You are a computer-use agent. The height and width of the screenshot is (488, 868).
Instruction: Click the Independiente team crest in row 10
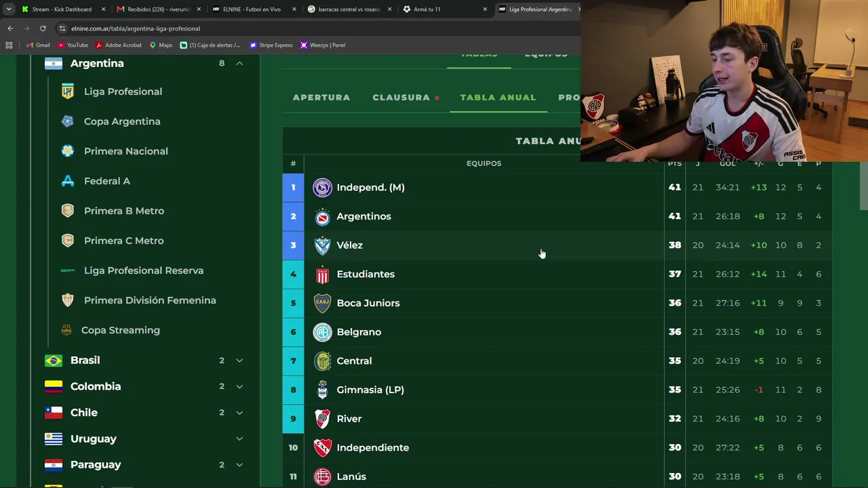click(322, 447)
